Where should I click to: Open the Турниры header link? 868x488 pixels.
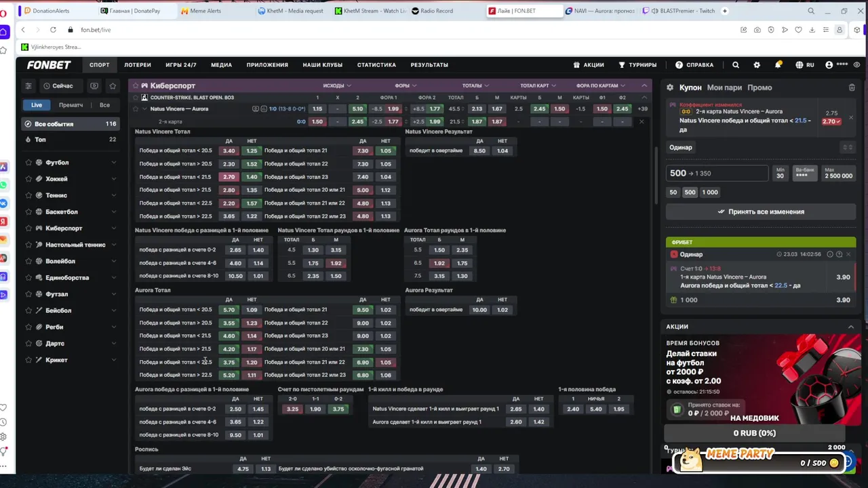click(637, 65)
